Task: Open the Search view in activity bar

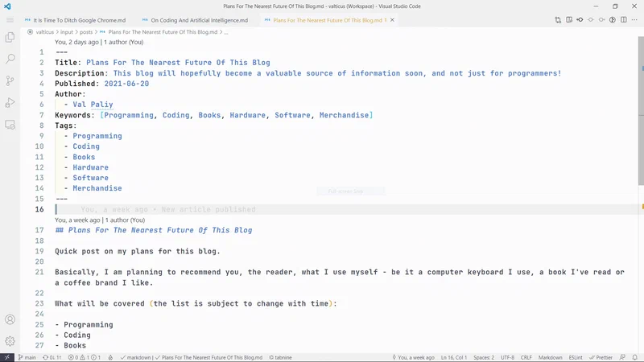Action: coord(10,59)
